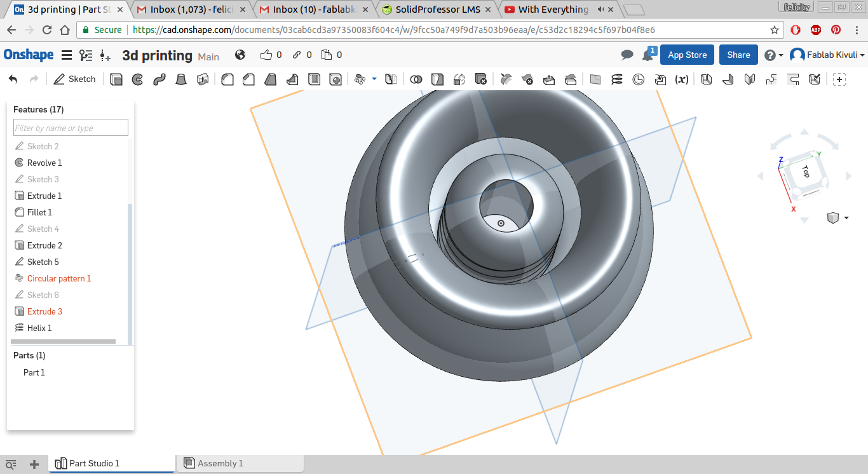This screenshot has width=868, height=474.
Task: Choose the Sweep tool
Action: 159,79
